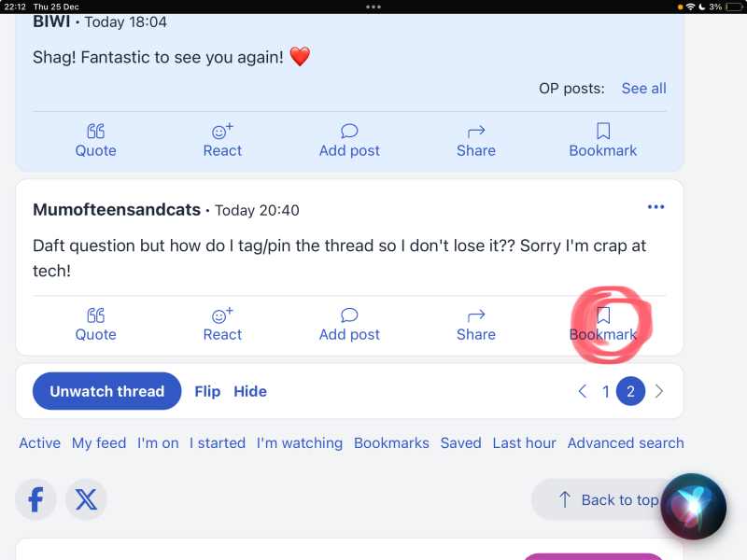The height and width of the screenshot is (560, 747).
Task: Open the Bookmarks tab
Action: (391, 443)
